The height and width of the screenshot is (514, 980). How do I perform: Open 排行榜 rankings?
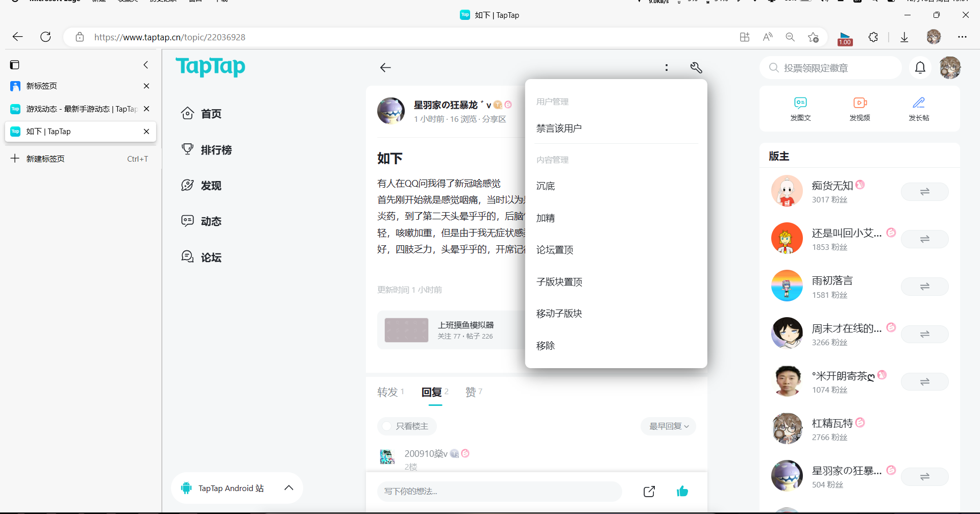coord(207,149)
